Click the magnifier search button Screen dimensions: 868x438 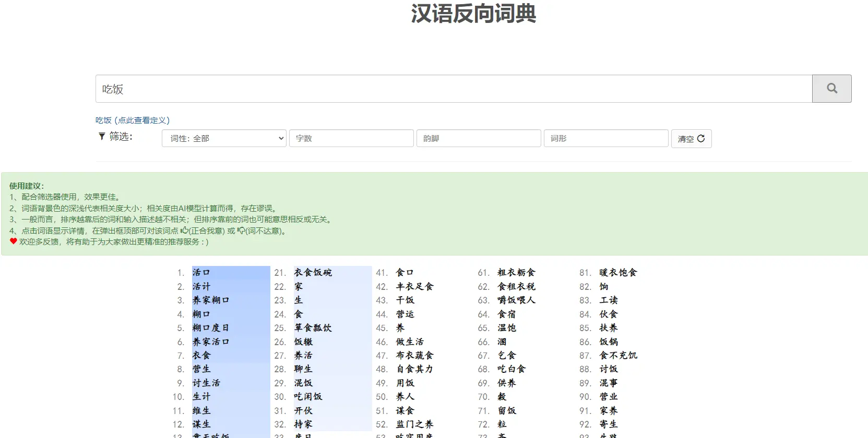832,89
